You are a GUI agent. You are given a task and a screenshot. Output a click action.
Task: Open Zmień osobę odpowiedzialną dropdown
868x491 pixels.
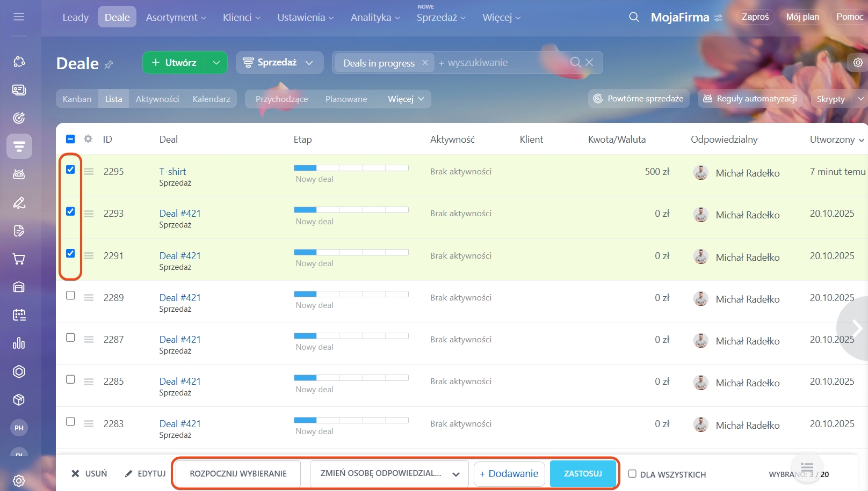[389, 474]
